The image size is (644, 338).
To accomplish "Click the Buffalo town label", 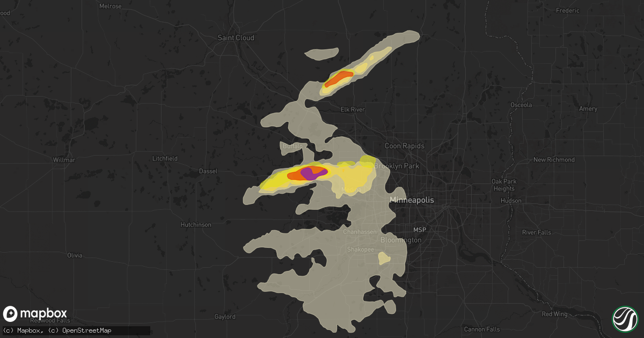I will (x=292, y=146).
